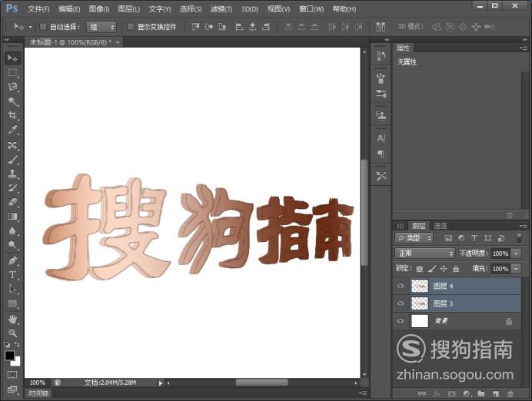Image resolution: width=532 pixels, height=401 pixels.
Task: Click the background white color swatch
Action: (17, 363)
